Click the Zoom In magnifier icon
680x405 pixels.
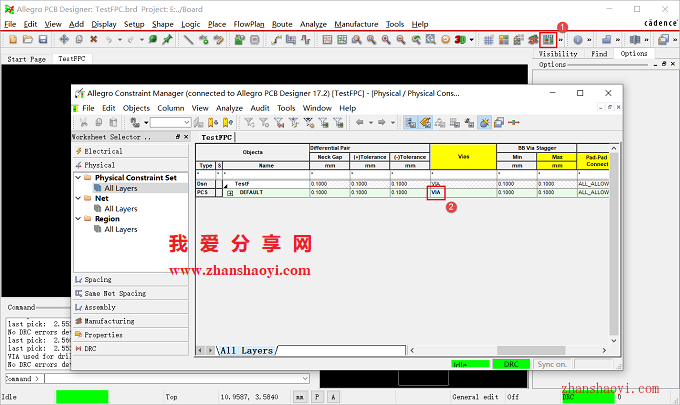click(x=386, y=39)
